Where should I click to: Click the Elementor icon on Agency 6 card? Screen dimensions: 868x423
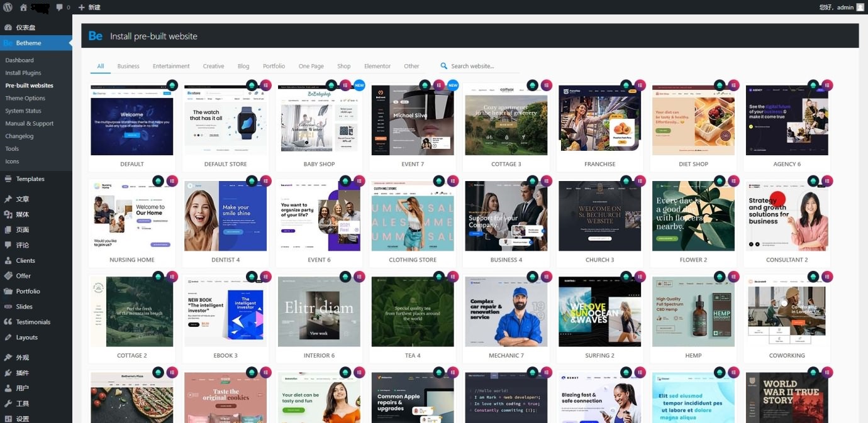(x=828, y=85)
